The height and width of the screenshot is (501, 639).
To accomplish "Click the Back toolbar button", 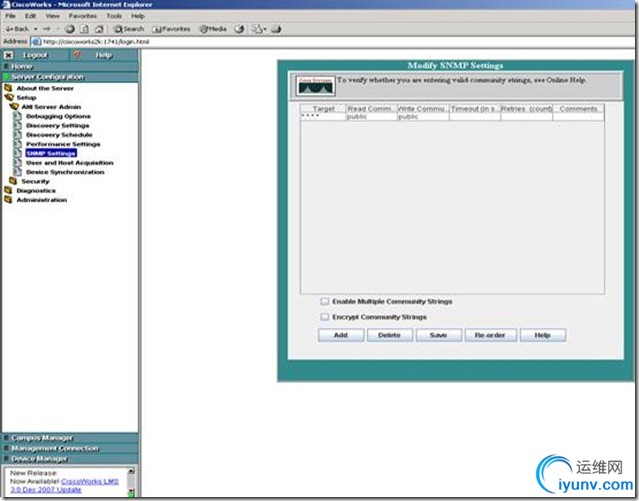I will [x=17, y=29].
